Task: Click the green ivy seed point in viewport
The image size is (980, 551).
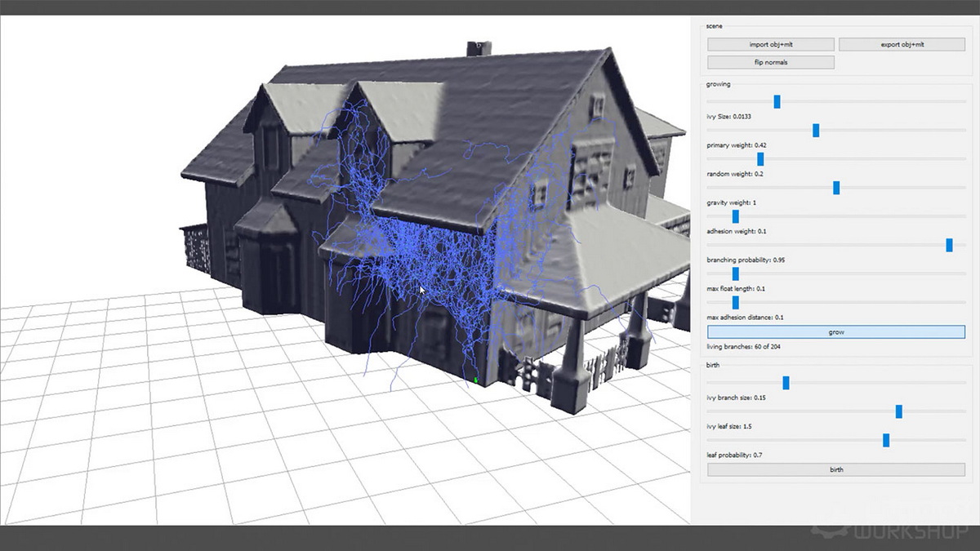Action: pyautogui.click(x=476, y=380)
